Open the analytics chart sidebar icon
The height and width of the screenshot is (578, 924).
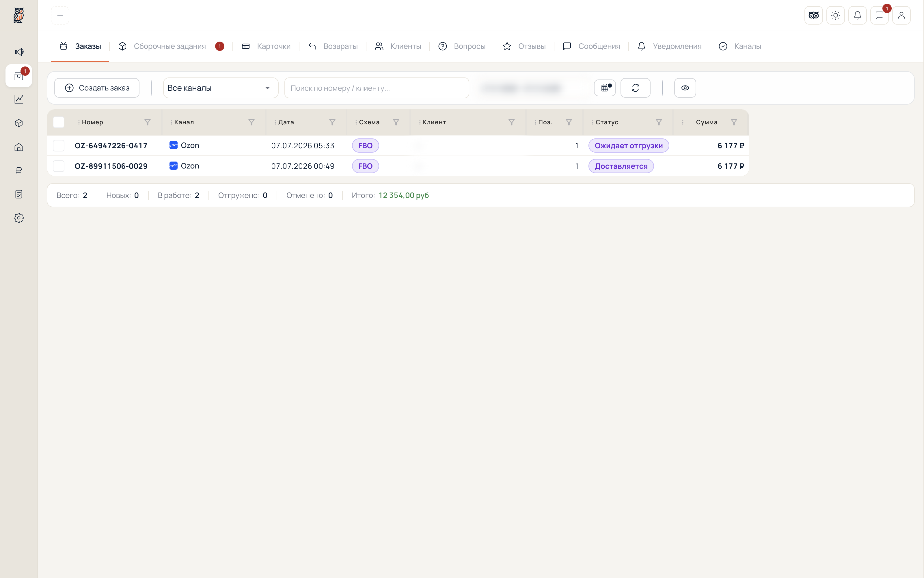[19, 99]
